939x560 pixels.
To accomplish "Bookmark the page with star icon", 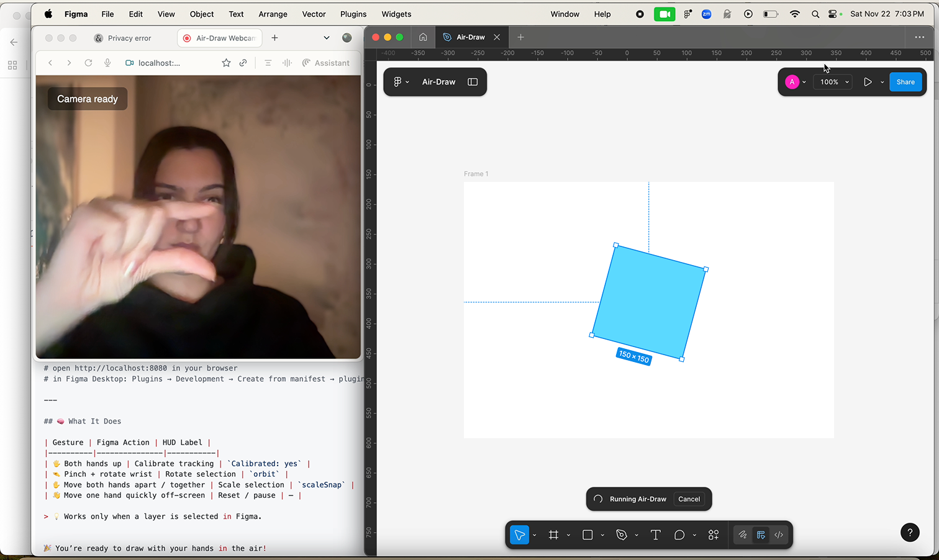I will click(x=226, y=63).
